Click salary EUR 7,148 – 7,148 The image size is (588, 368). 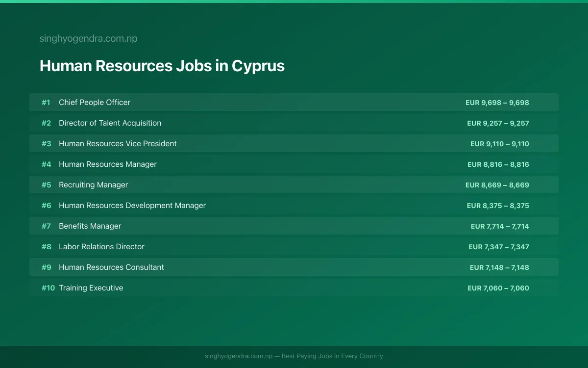click(x=499, y=267)
